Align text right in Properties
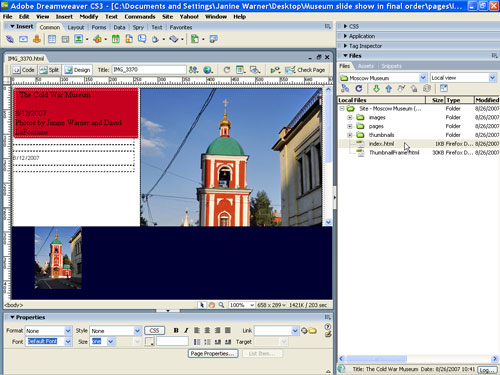500x375 pixels. tap(218, 330)
